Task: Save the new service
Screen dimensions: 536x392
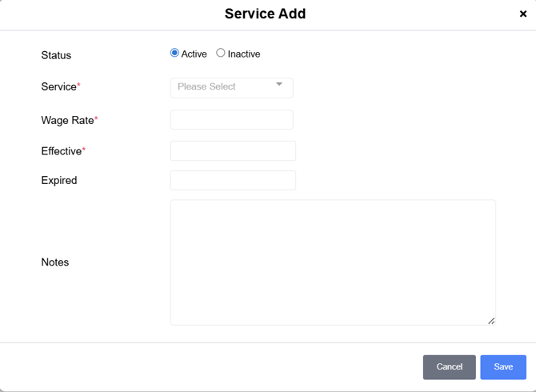Action: point(503,367)
